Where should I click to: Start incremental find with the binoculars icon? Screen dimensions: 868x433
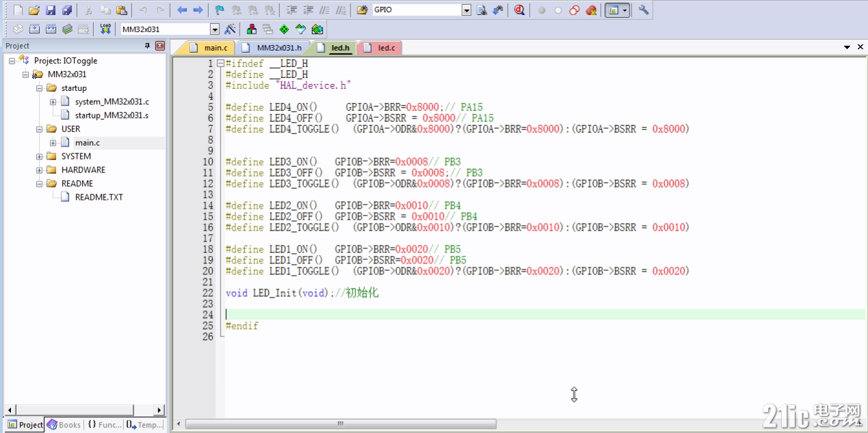(498, 10)
